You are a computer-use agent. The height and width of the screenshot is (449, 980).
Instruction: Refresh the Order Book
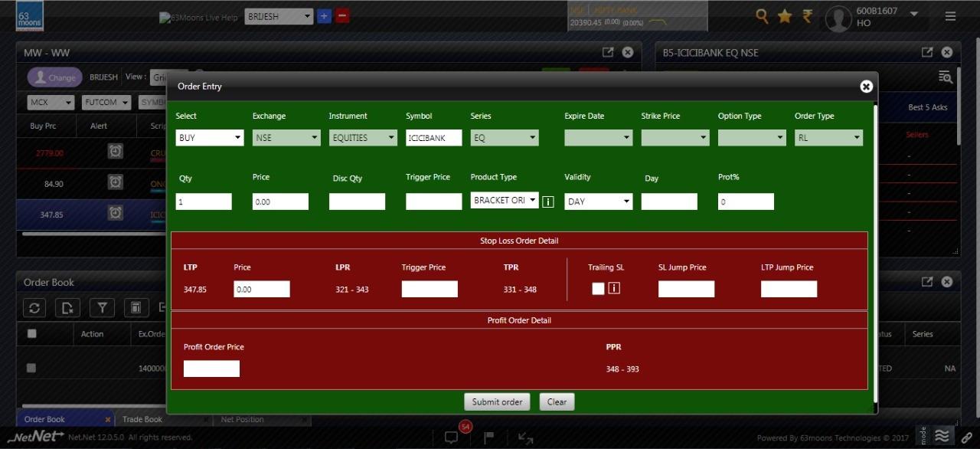tap(34, 308)
